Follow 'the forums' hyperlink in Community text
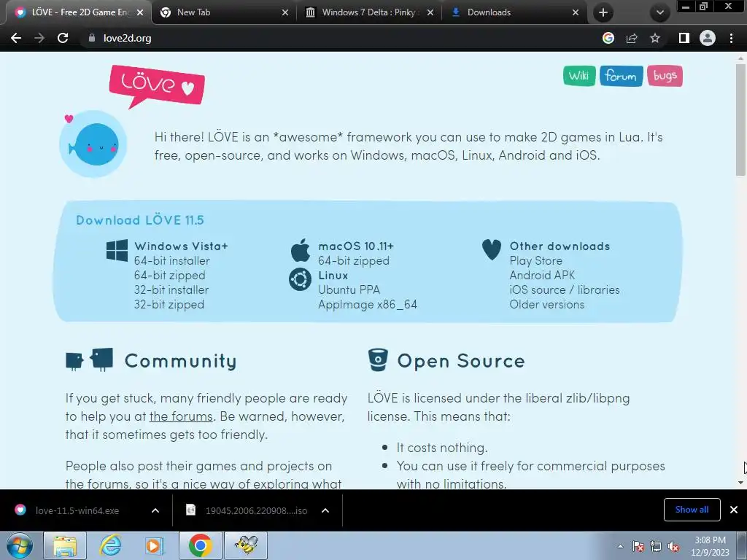 pyautogui.click(x=181, y=416)
